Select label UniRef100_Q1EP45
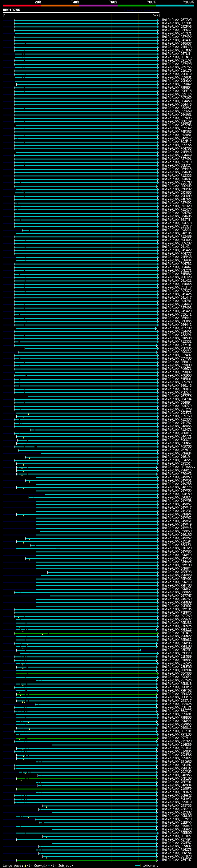Image resolution: width=197 pixels, height=868 pixels. (177, 152)
